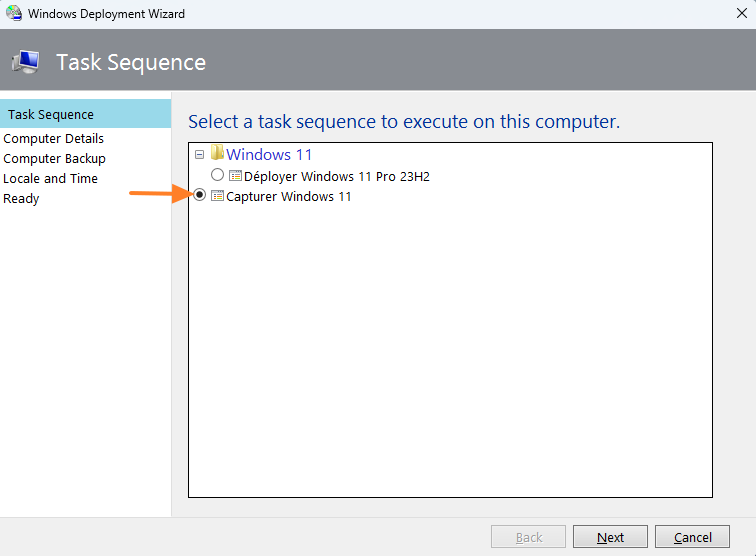This screenshot has height=556, width=756.
Task: Jump to the Ready step
Action: [x=22, y=199]
